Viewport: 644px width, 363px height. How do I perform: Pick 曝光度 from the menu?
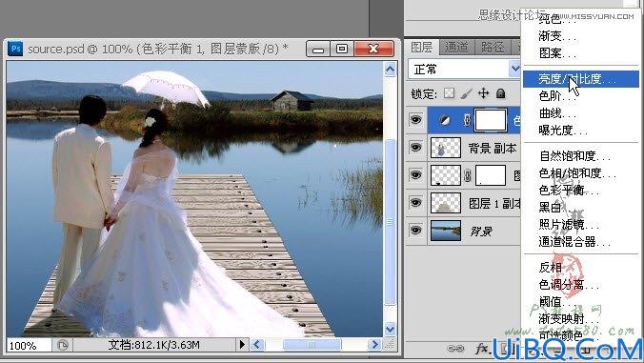[563, 131]
